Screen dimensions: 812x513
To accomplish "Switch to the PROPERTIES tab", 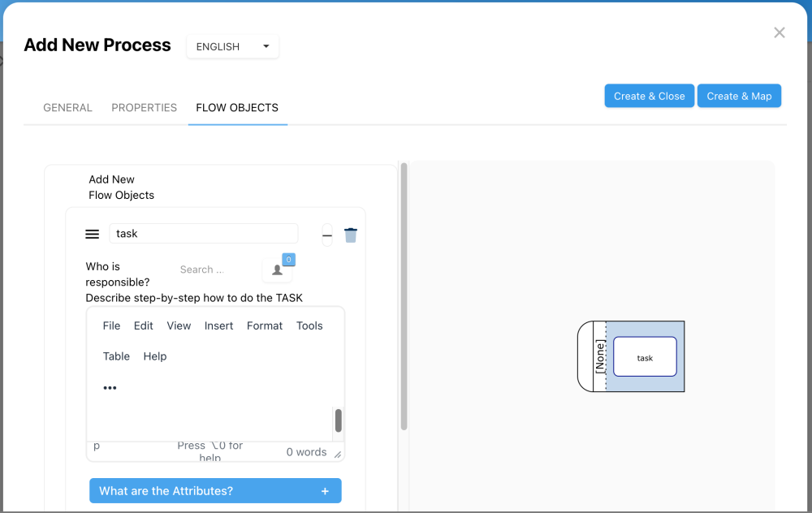I will click(145, 107).
